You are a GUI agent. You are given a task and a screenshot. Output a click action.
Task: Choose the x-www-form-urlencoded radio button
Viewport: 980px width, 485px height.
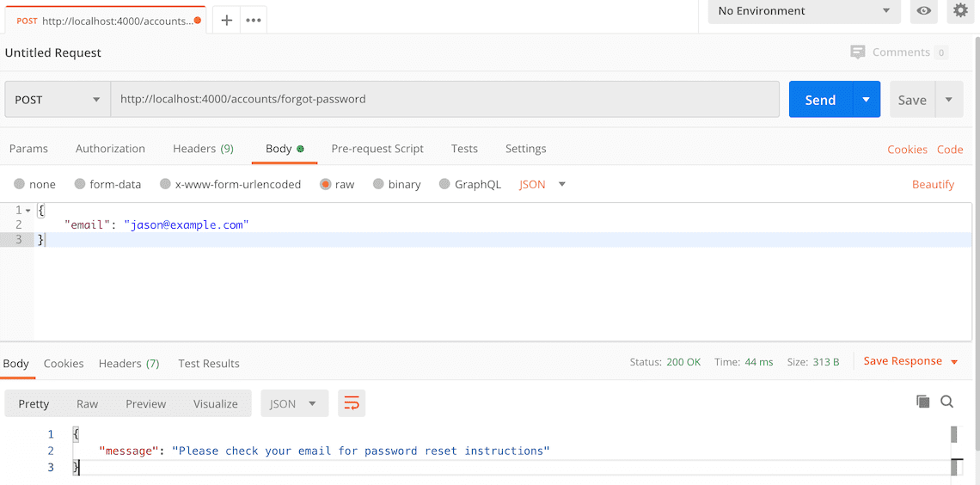click(165, 184)
